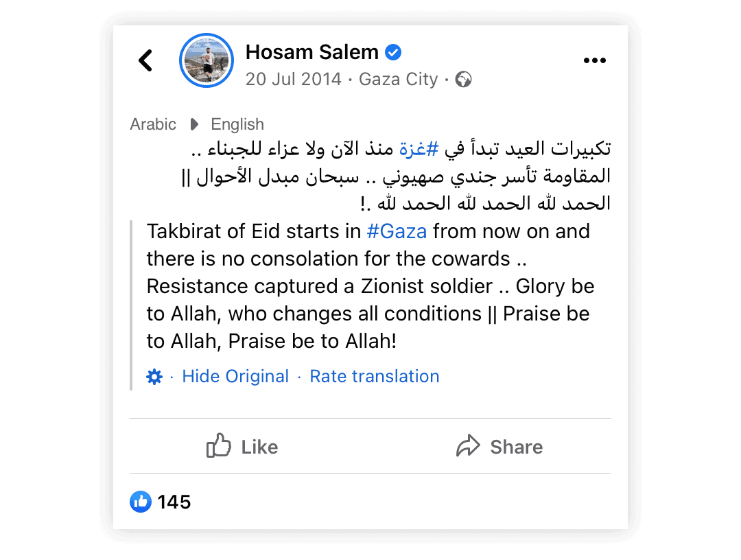Click the 20 Jul 2014 timestamp
The height and width of the screenshot is (560, 741).
[293, 79]
